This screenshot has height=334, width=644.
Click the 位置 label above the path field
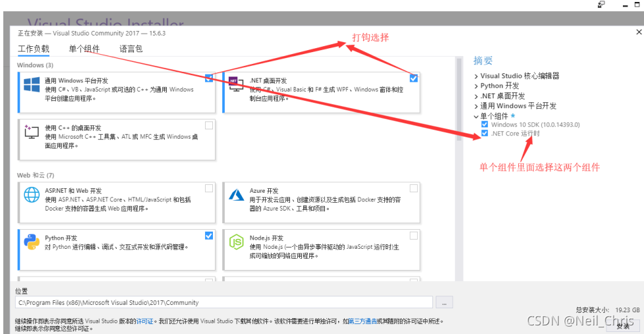(x=21, y=291)
